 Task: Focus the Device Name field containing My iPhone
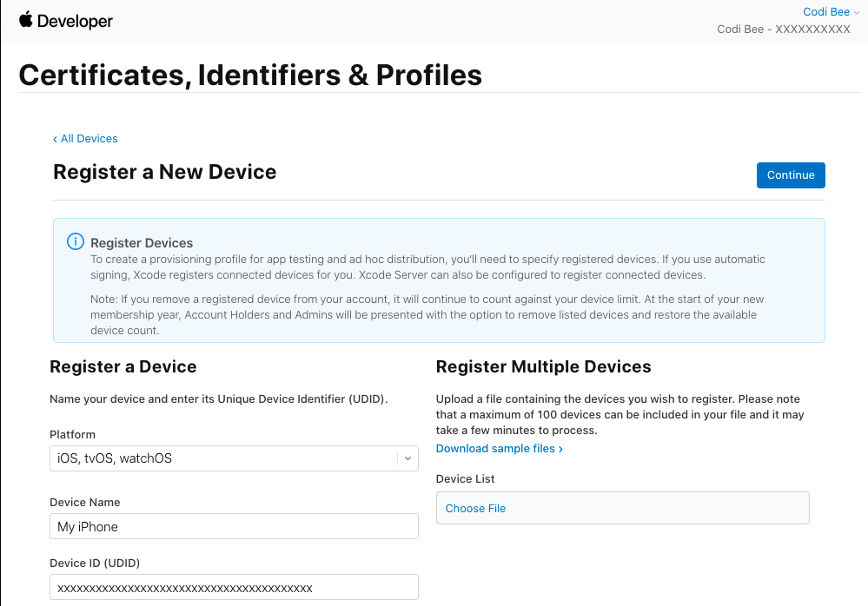pos(234,526)
